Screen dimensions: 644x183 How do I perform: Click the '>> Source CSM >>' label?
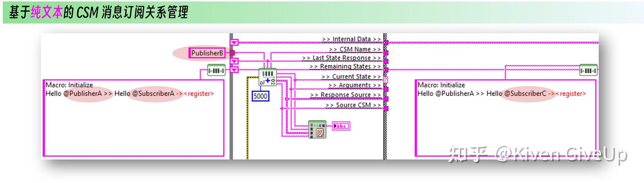coord(353,105)
